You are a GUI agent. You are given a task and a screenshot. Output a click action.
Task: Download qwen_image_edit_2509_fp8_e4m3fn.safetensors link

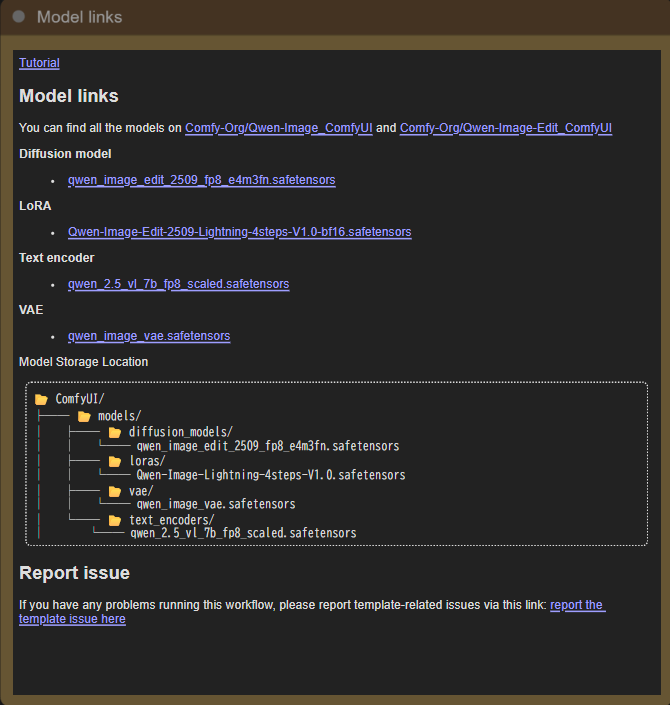tap(201, 180)
